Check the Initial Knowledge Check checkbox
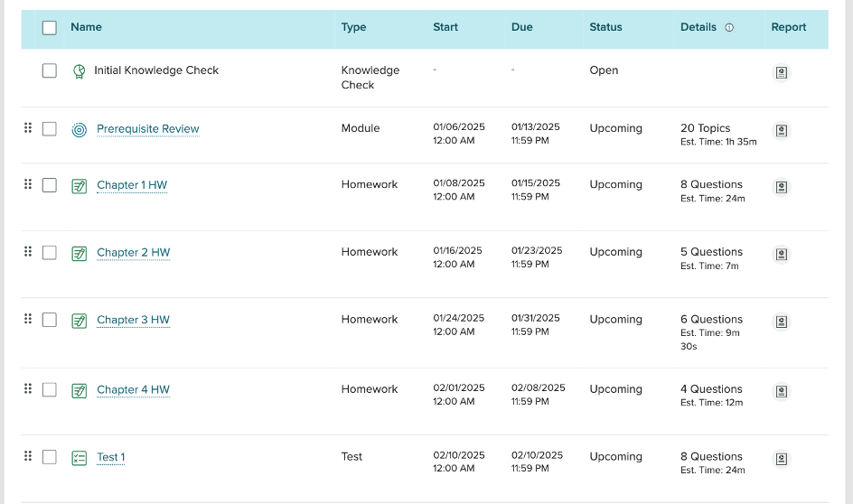 50,70
